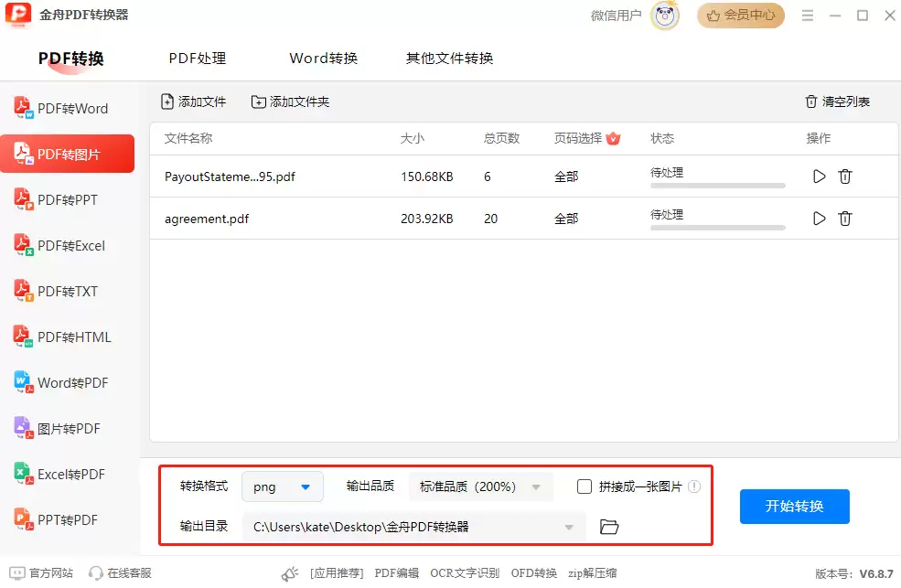The width and height of the screenshot is (901, 588).
Task: Enable 拼接成一张图片 option
Action: (584, 486)
